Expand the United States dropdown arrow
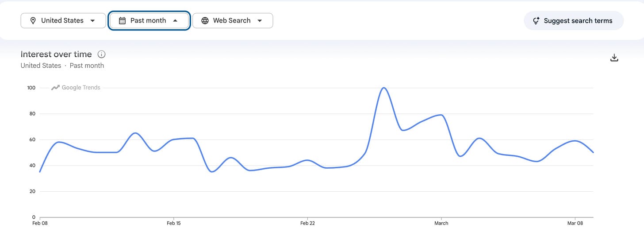The width and height of the screenshot is (644, 244). pos(92,21)
